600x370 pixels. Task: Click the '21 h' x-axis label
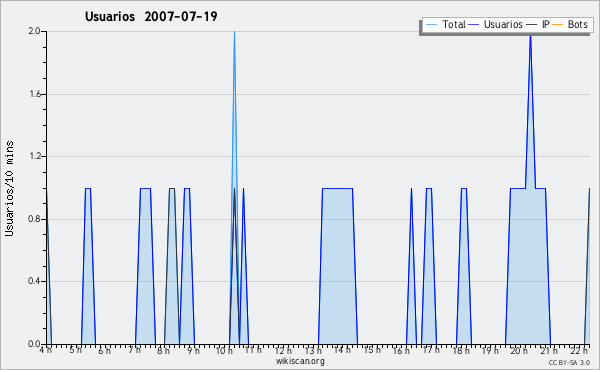(x=549, y=350)
